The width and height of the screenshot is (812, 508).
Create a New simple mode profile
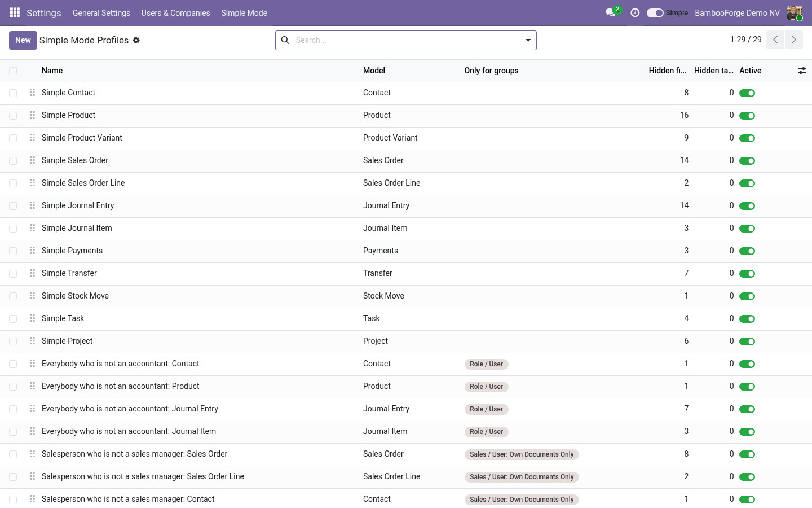point(23,40)
